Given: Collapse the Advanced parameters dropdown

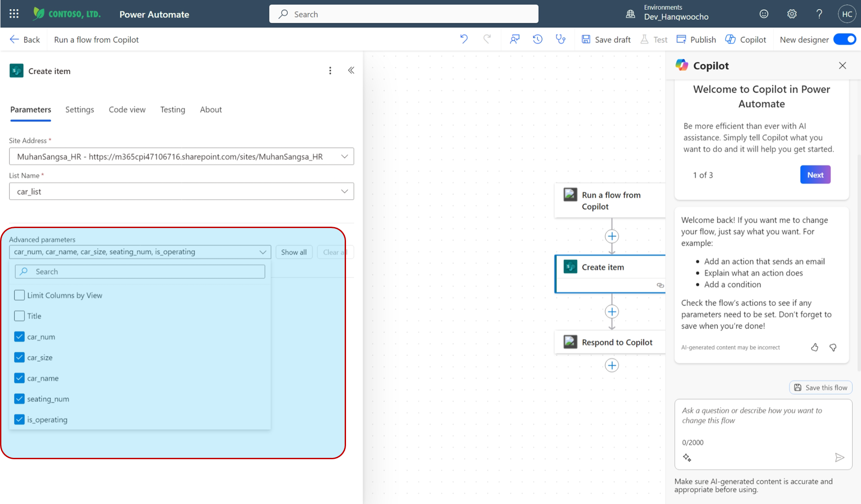Looking at the screenshot, I should tap(263, 252).
